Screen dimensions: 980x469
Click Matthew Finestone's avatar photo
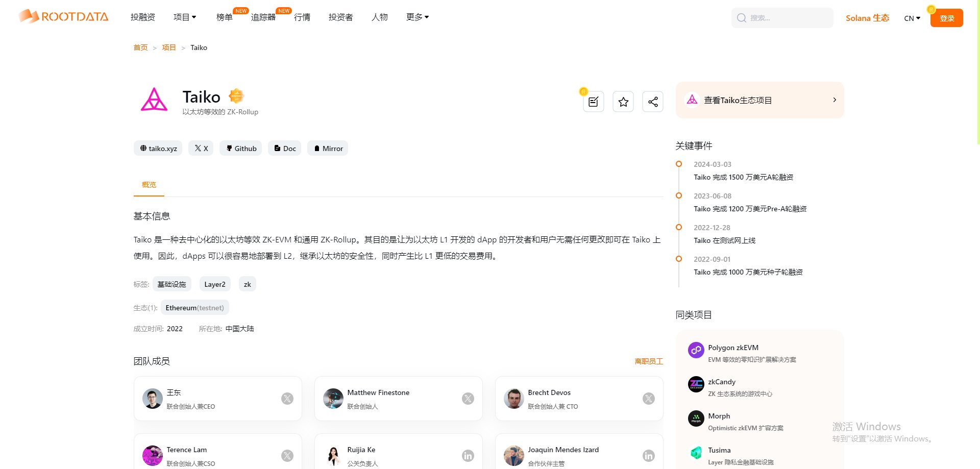333,399
